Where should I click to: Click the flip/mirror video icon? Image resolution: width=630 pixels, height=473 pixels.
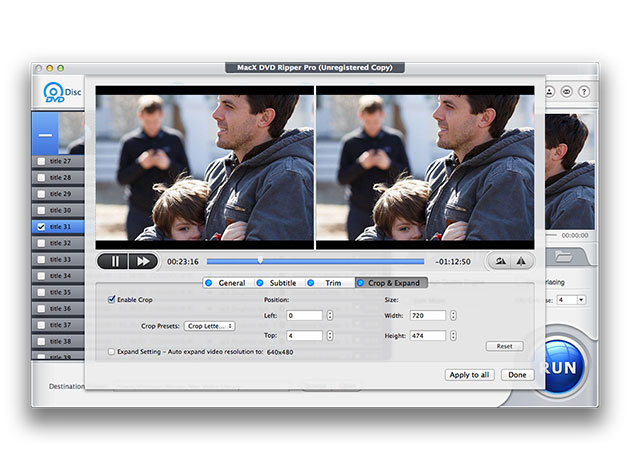coord(521,262)
